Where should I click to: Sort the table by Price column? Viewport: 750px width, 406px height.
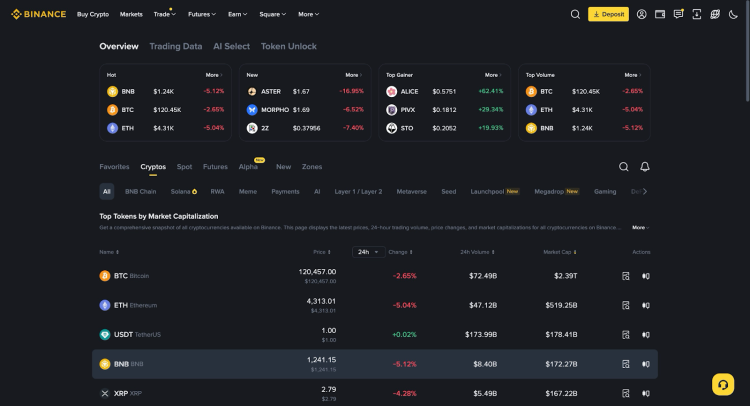pos(321,252)
